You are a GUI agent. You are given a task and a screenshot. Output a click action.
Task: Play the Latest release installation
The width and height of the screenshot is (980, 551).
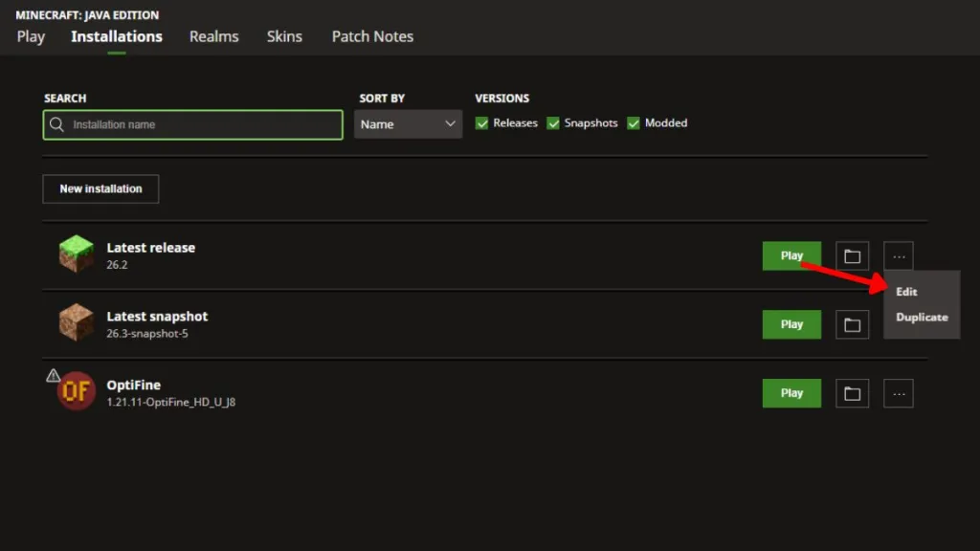coord(791,255)
